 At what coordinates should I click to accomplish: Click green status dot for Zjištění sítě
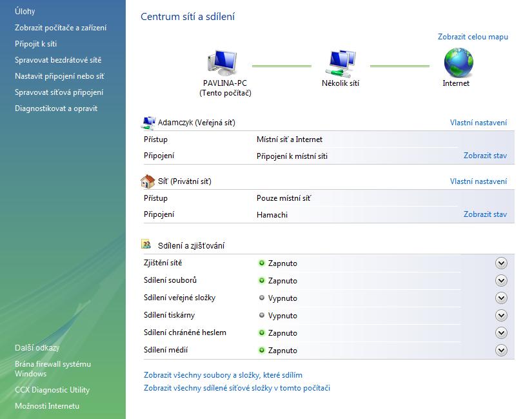[x=262, y=263]
